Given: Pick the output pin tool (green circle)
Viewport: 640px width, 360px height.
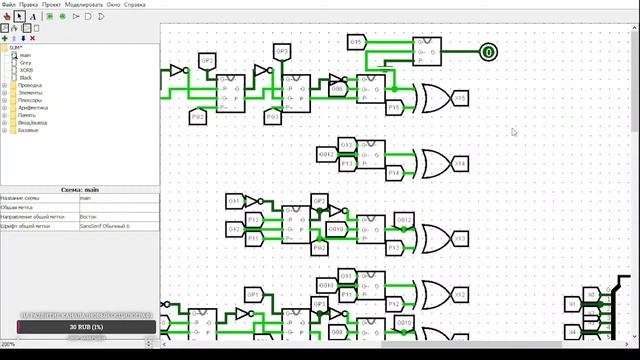Looking at the screenshot, I should point(62,16).
